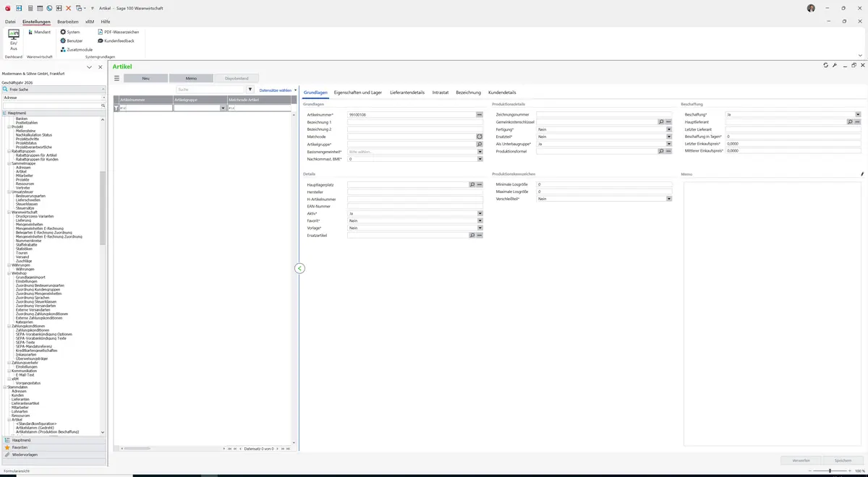
Task: Click the Suche field above the article list
Action: coord(210,90)
